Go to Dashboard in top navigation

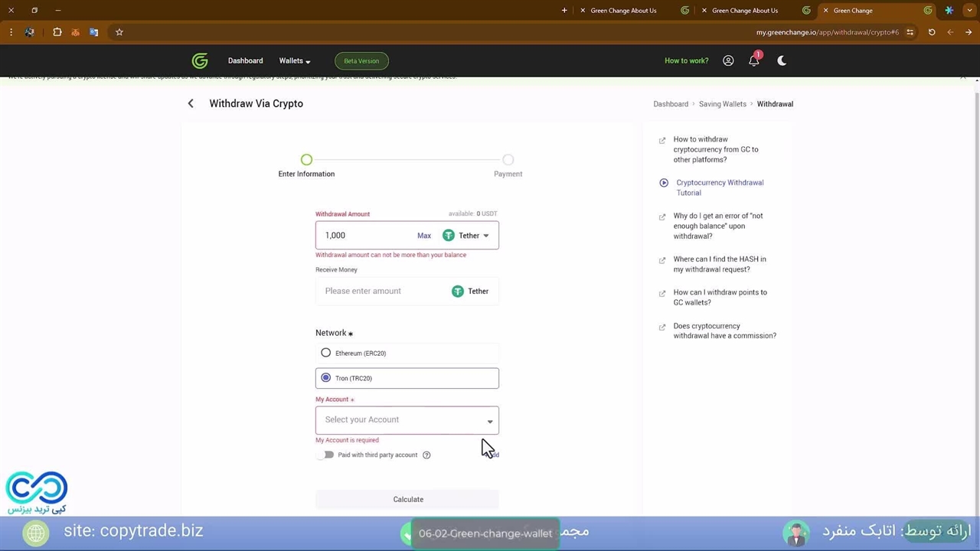pos(245,61)
